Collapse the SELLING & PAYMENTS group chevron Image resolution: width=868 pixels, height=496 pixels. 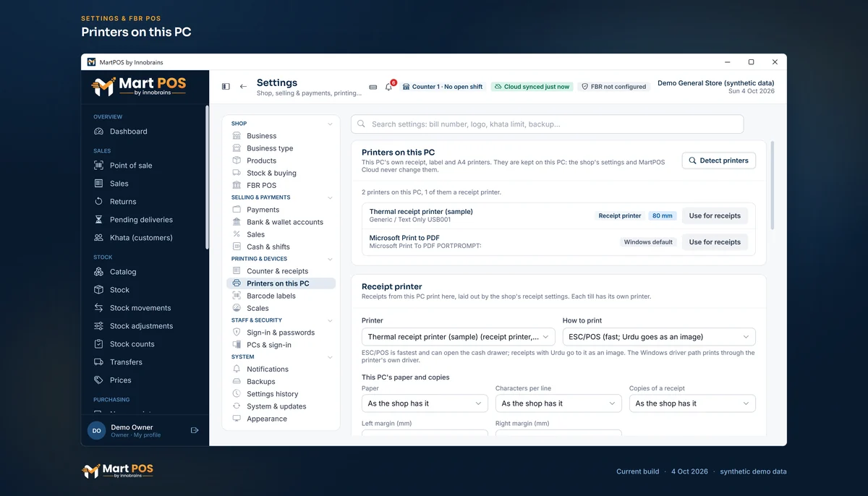330,197
